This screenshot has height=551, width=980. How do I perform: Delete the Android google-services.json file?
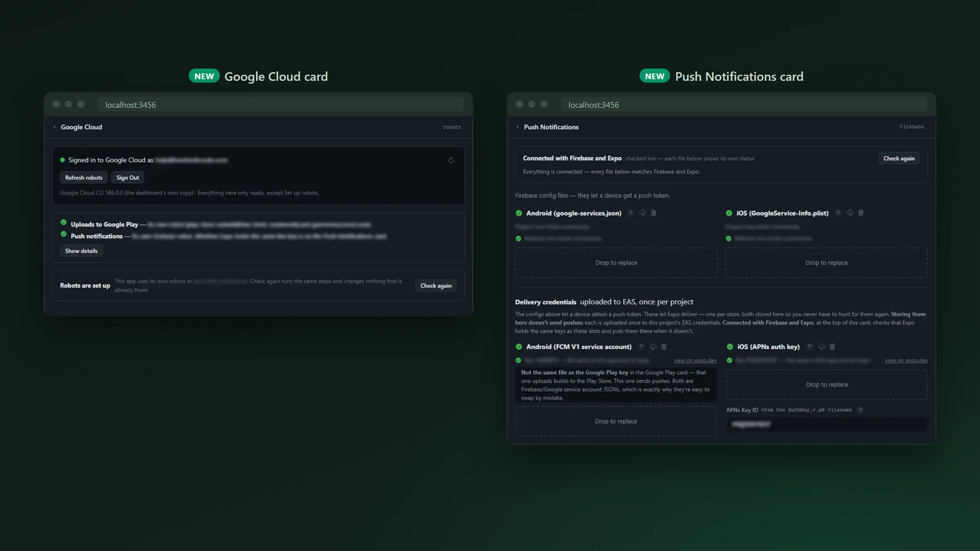[654, 213]
